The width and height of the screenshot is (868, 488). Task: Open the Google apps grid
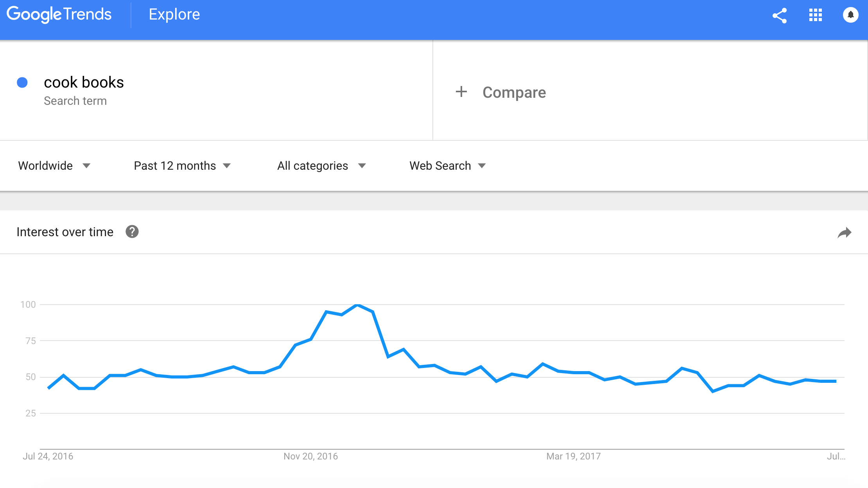[816, 15]
